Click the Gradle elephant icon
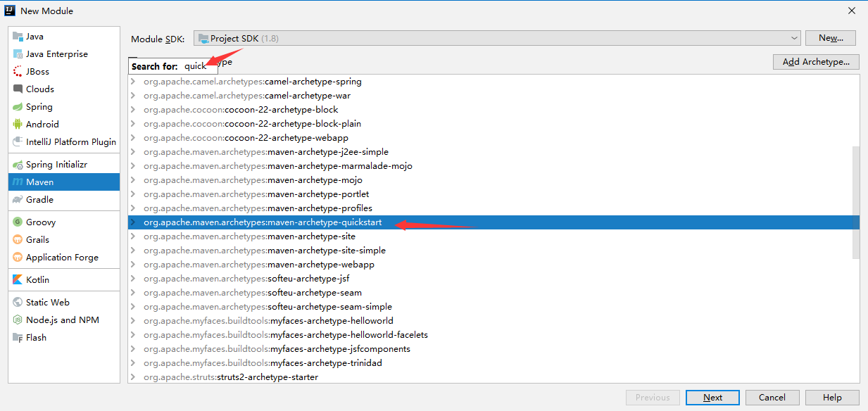The width and height of the screenshot is (868, 411). [x=18, y=200]
